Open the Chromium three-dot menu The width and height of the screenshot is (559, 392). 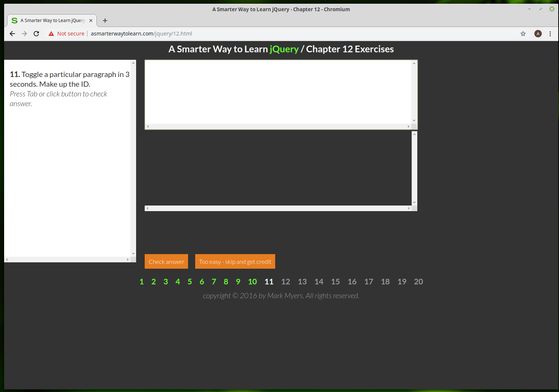[x=550, y=34]
